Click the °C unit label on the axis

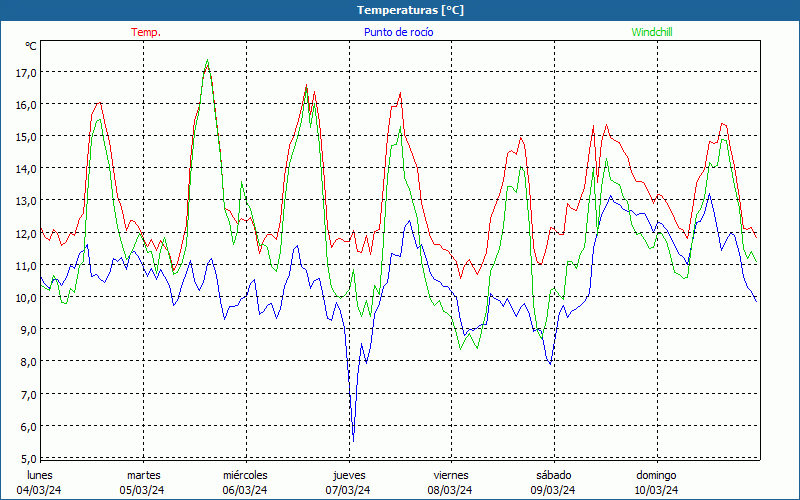(31, 46)
